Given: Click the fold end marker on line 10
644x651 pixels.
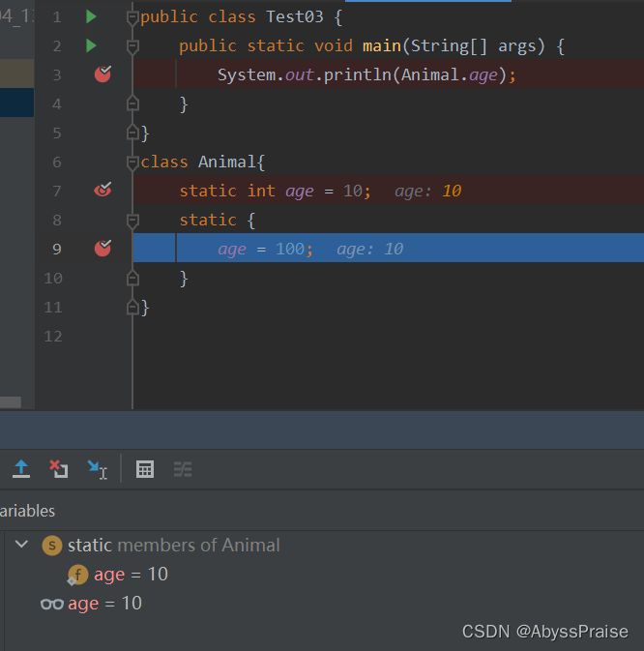Looking at the screenshot, I should [x=132, y=278].
